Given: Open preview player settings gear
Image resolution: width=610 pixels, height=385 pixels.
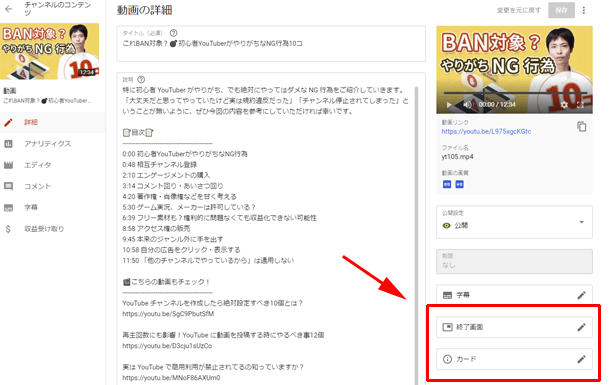Looking at the screenshot, I should coord(564,105).
